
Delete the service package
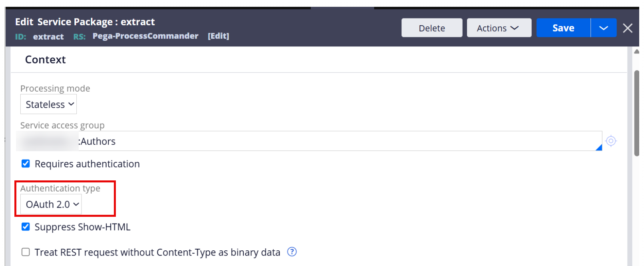[432, 28]
